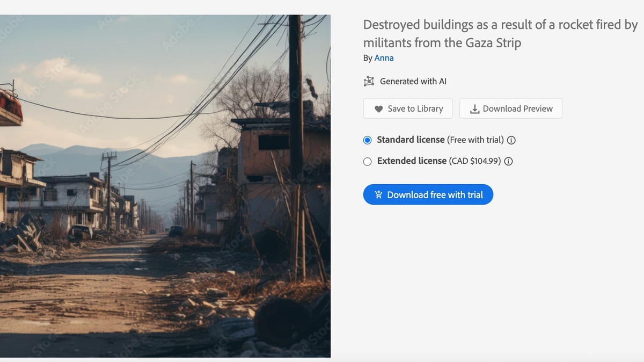Open the Standard license info icon

(x=511, y=140)
